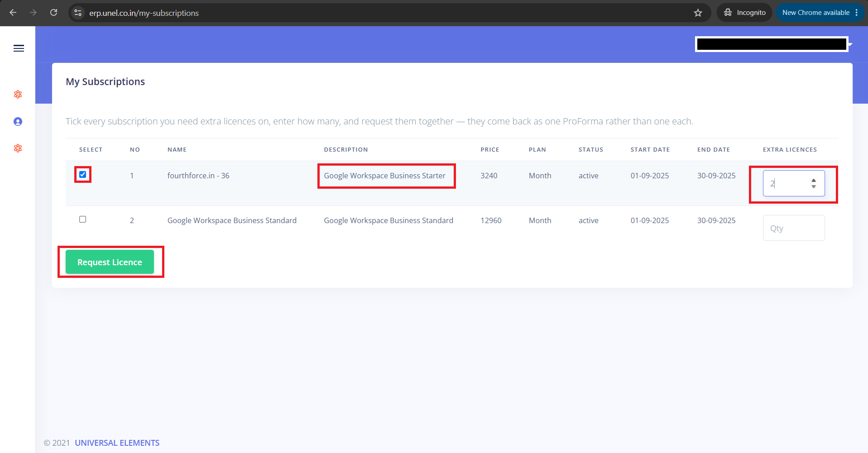Click the forward navigation arrow
The height and width of the screenshot is (453, 868).
(33, 13)
